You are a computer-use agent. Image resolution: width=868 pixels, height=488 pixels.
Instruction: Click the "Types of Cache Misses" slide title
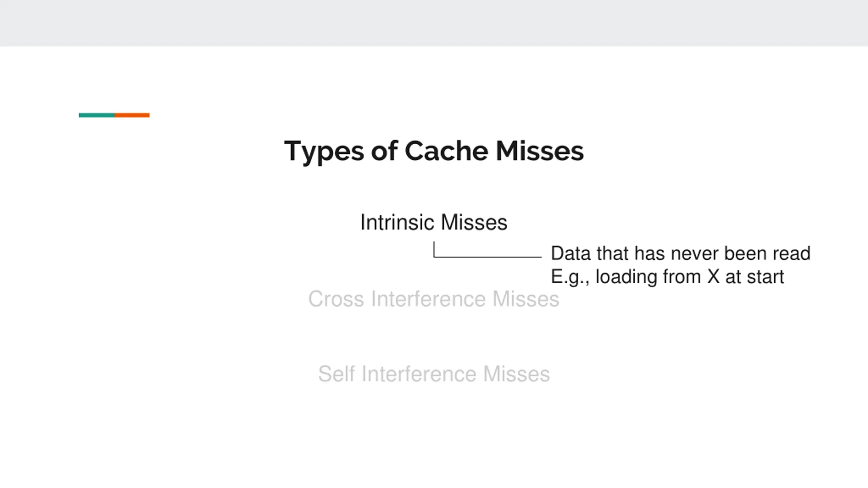pyautogui.click(x=434, y=151)
